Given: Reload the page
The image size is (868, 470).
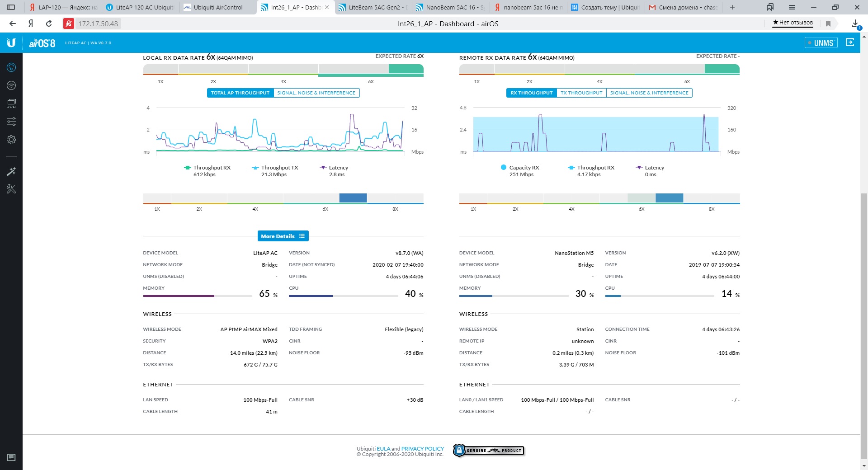Looking at the screenshot, I should [x=49, y=23].
